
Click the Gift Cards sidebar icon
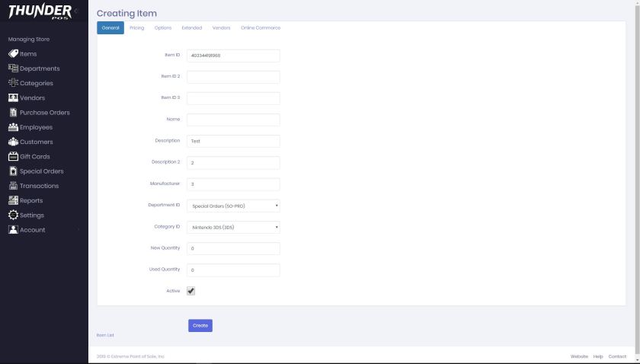pyautogui.click(x=13, y=156)
